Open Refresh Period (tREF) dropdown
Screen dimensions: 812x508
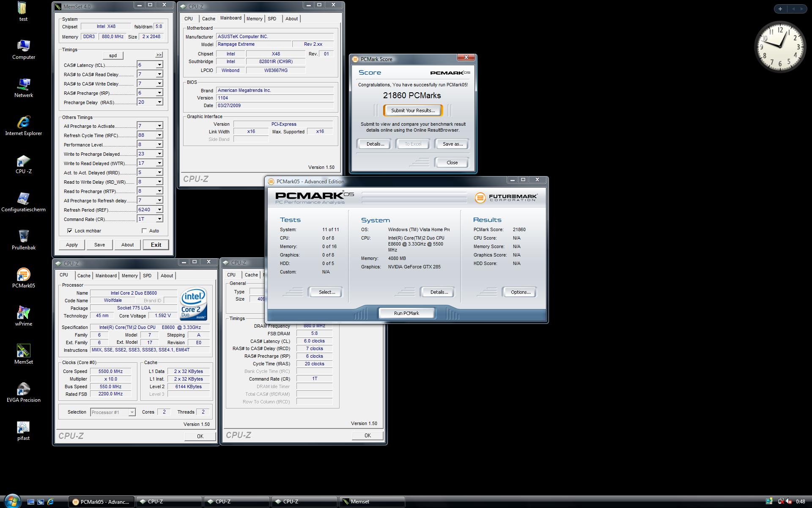tap(159, 210)
